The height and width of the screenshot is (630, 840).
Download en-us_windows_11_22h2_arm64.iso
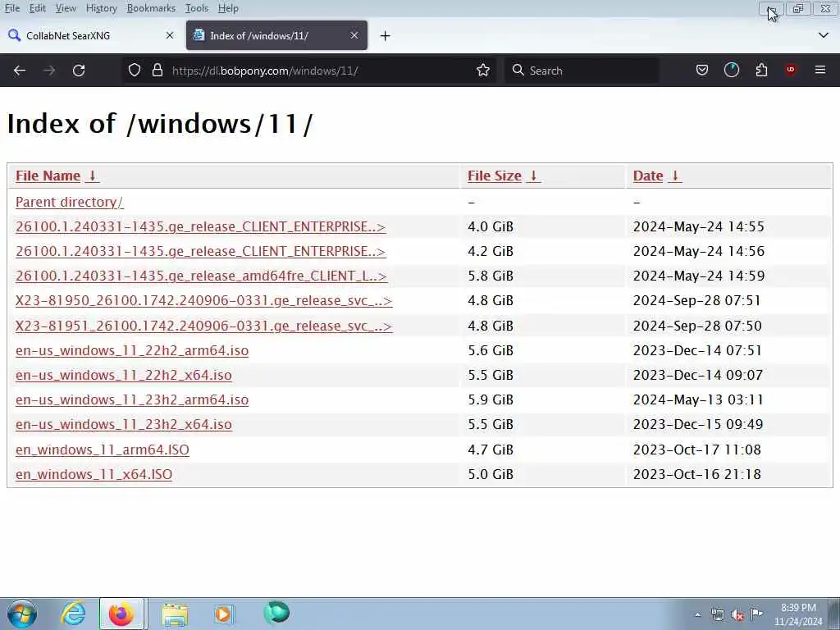click(x=132, y=350)
